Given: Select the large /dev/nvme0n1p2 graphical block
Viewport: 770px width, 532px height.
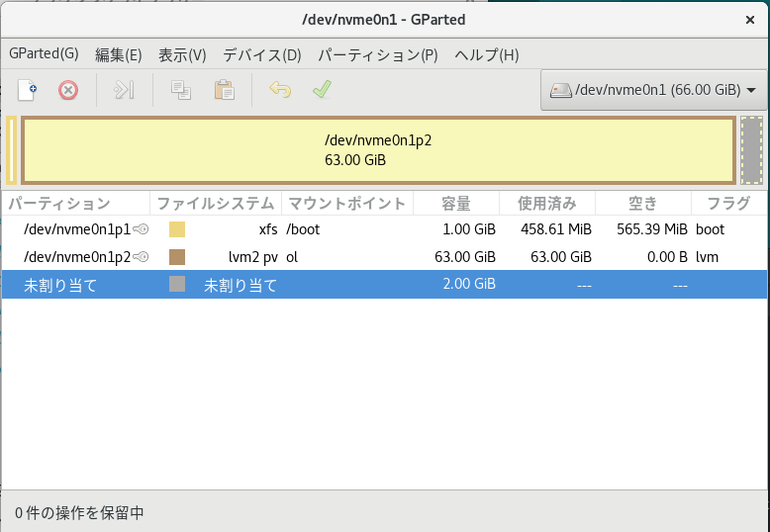Looking at the screenshot, I should click(x=378, y=150).
